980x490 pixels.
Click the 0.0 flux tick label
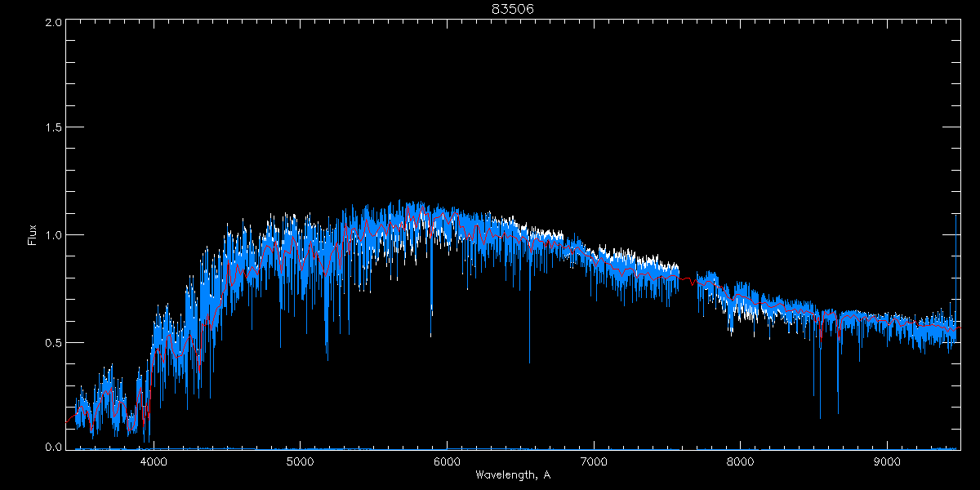coord(51,448)
